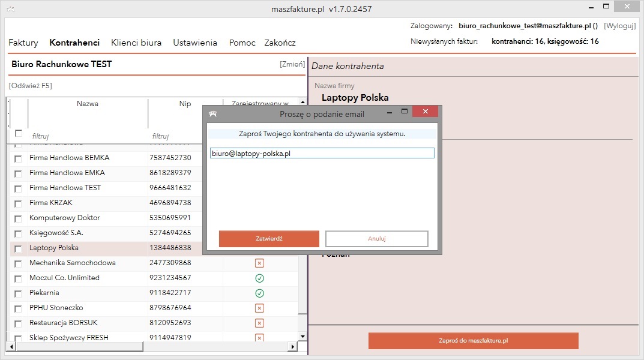The image size is (644, 360).
Task: Click the [Zmień] link next to Biuro Rachunkowe TEST
Action: pos(292,64)
